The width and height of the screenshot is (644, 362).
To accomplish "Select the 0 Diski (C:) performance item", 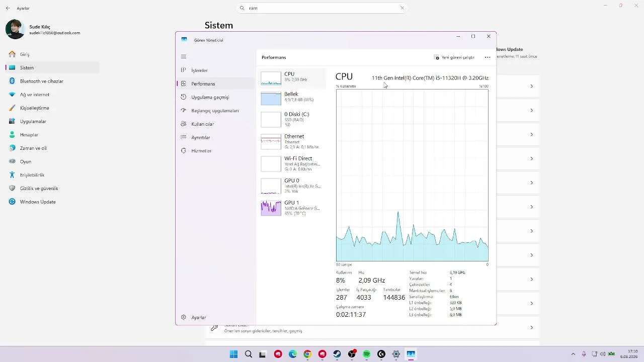I will tap(292, 119).
